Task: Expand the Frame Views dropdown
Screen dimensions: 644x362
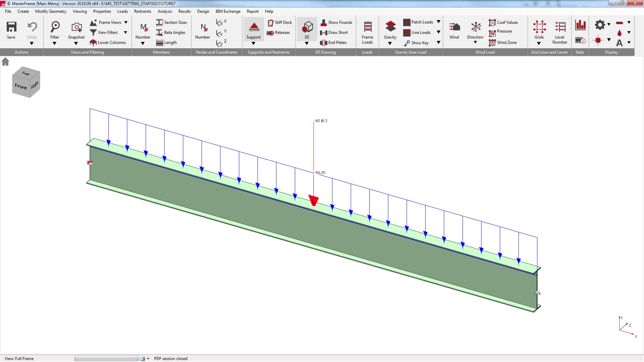Action: point(126,22)
